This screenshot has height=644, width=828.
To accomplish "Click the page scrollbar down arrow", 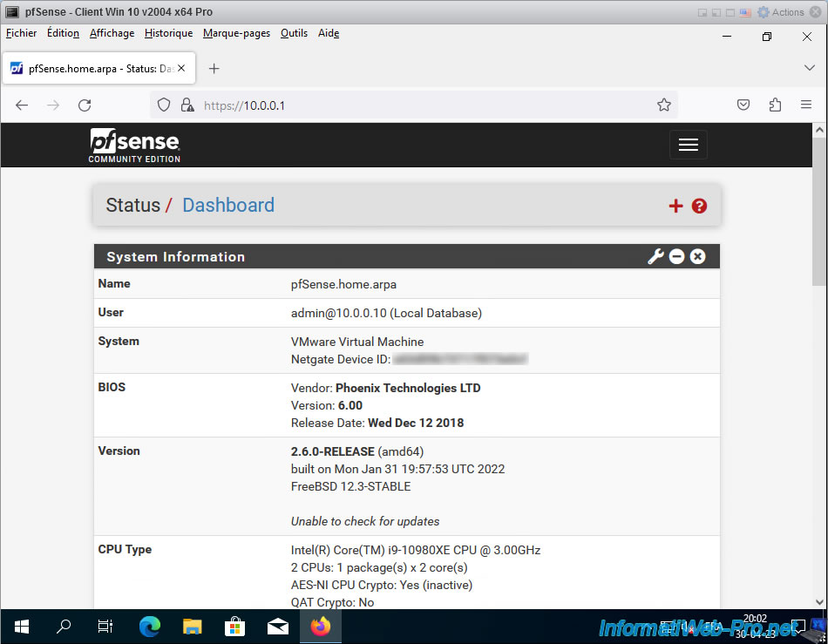I will tap(819, 602).
